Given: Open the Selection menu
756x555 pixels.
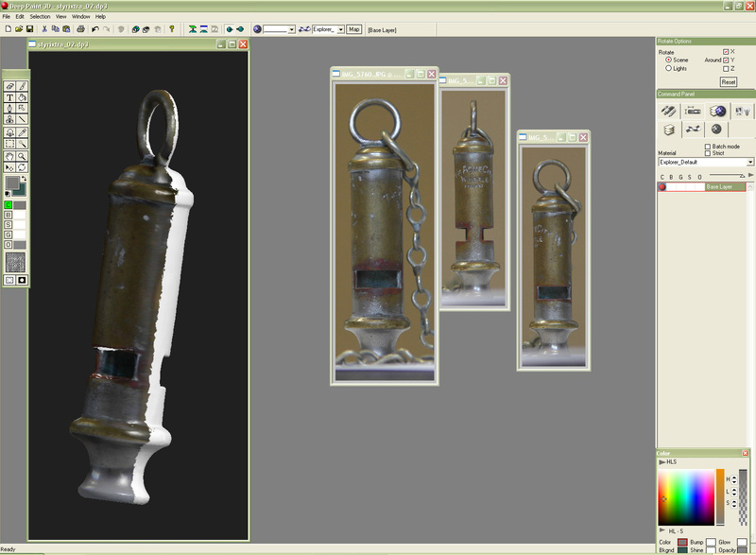Looking at the screenshot, I should (40, 16).
